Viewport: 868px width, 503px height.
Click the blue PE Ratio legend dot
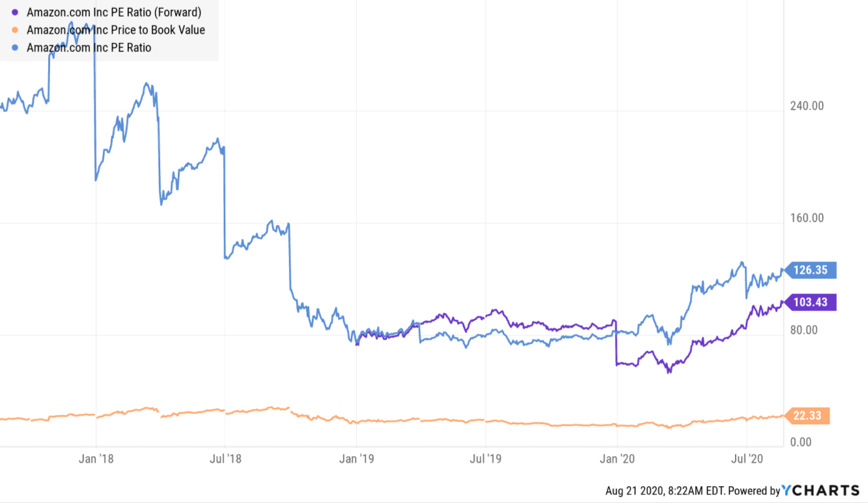pyautogui.click(x=15, y=48)
